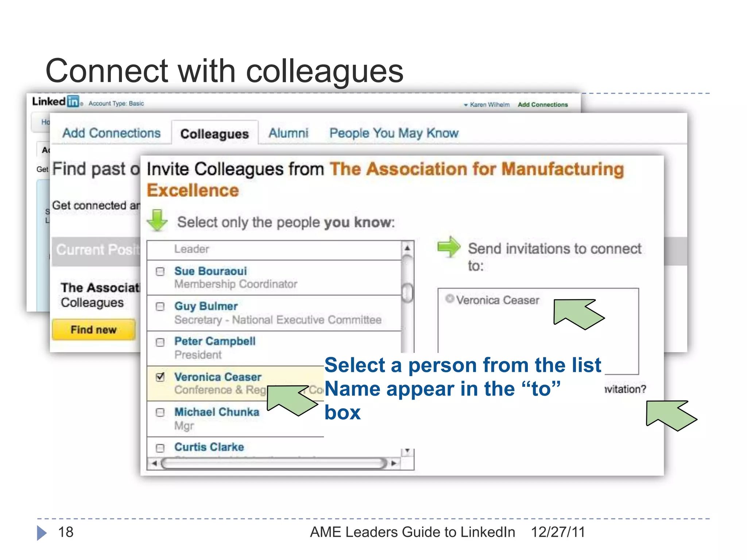Click the horizontal scroll right arrow
Viewport: 747px width, 560px height.
point(394,463)
